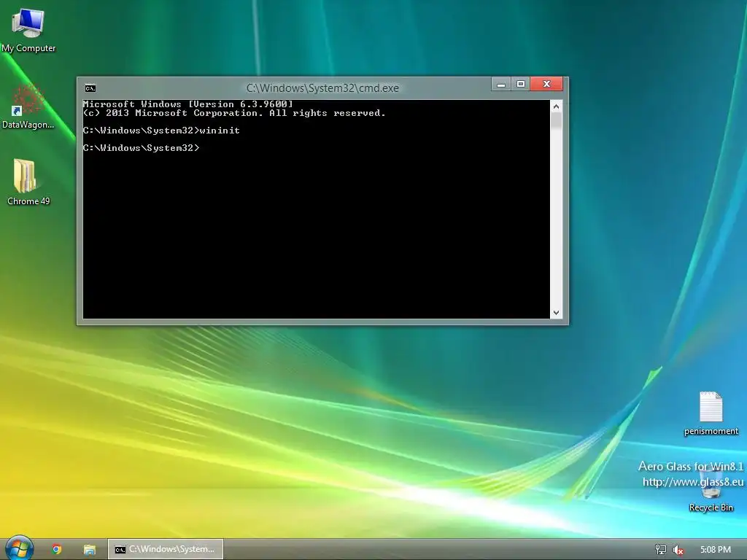Select the Chrome 49 folder icon
This screenshot has height=560, width=747.
[28, 182]
